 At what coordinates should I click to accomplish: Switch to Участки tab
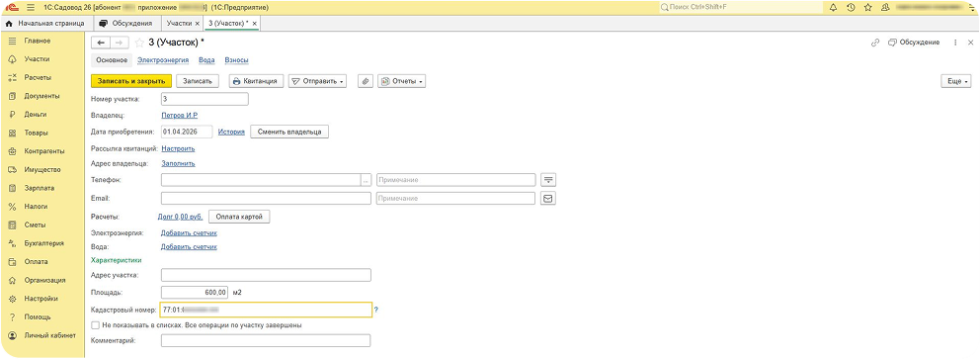click(179, 23)
